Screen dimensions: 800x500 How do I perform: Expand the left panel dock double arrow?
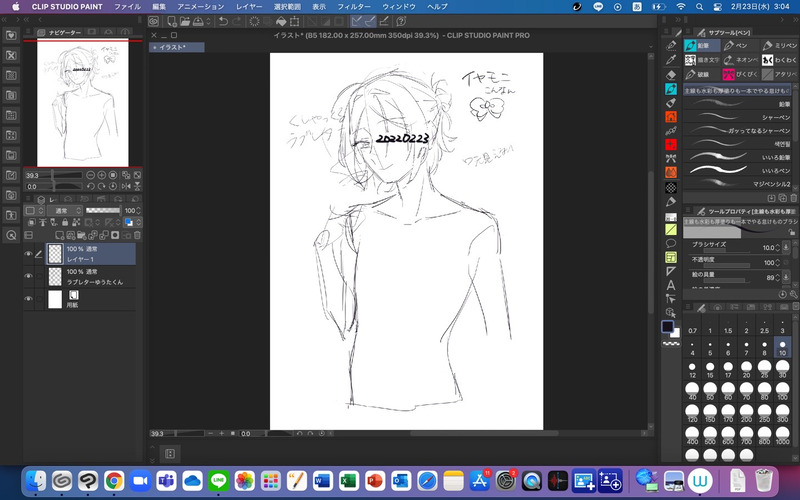[x=4, y=19]
